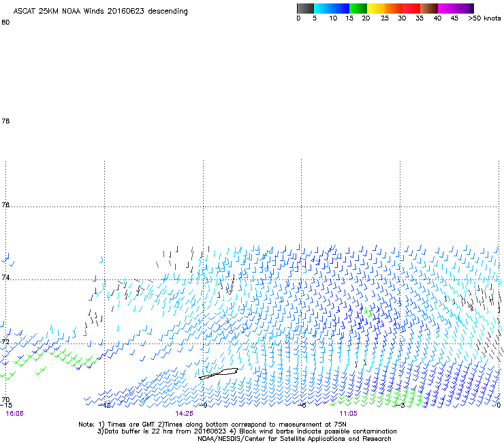504x443 pixels.
Task: Click the latitude label '80' on left axis
Action: pos(5,22)
